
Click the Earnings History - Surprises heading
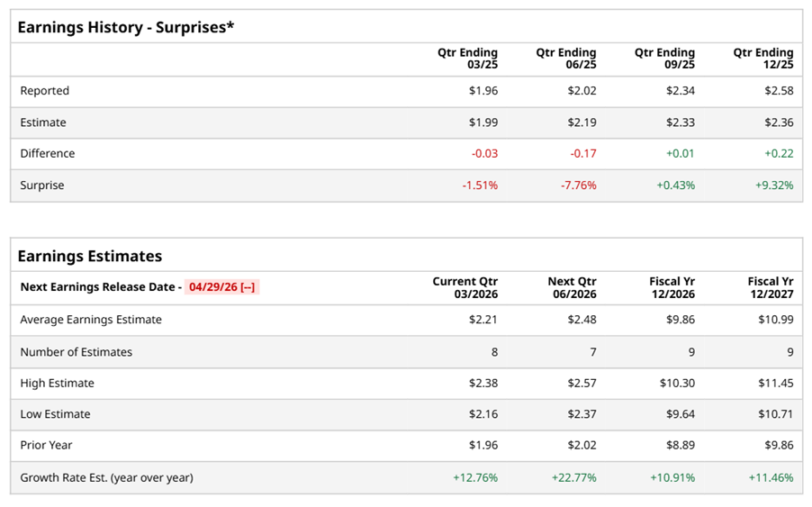click(x=126, y=27)
